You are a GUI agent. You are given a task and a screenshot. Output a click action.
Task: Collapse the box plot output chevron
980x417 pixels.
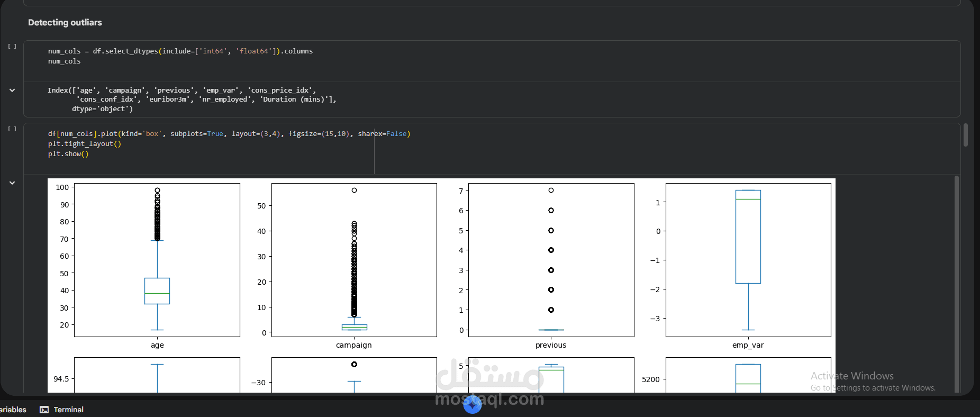tap(12, 183)
